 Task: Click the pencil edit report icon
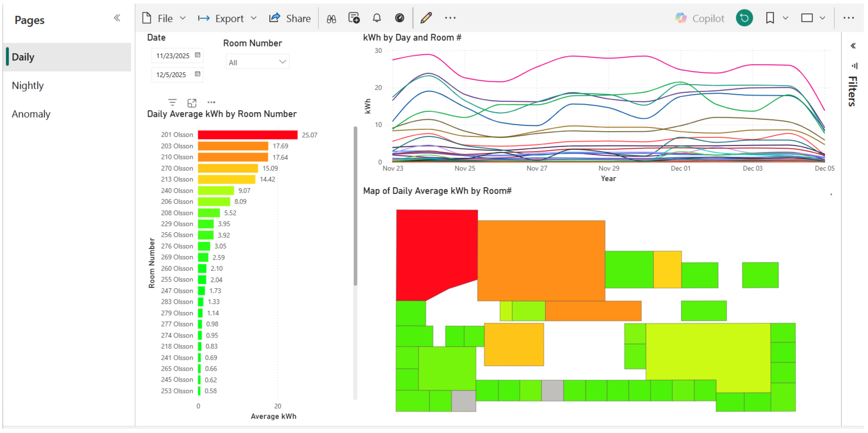[426, 18]
